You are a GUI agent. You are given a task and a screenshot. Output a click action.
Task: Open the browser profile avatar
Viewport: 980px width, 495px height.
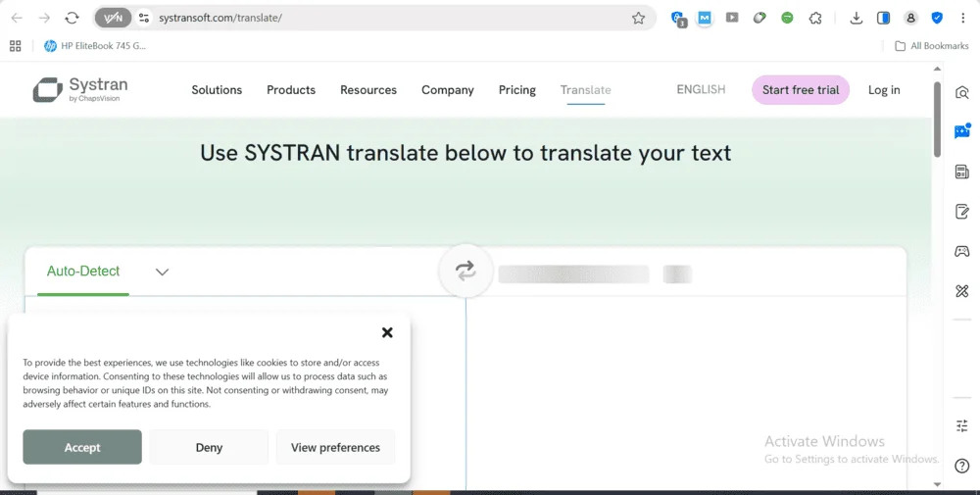tap(910, 18)
